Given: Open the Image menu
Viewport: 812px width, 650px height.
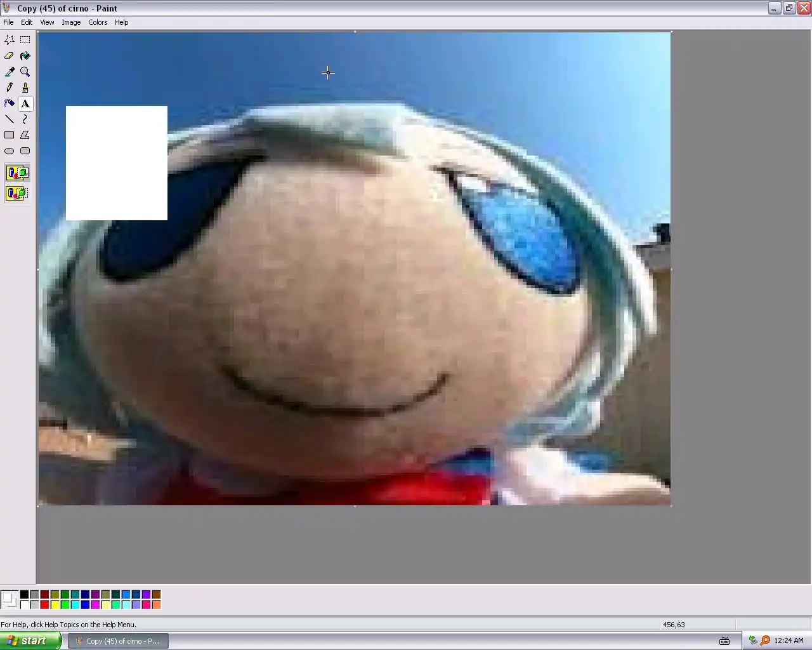Looking at the screenshot, I should click(71, 22).
